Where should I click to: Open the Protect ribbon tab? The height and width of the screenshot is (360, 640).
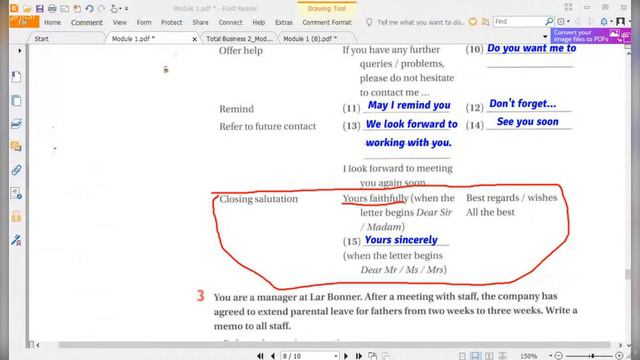(171, 22)
